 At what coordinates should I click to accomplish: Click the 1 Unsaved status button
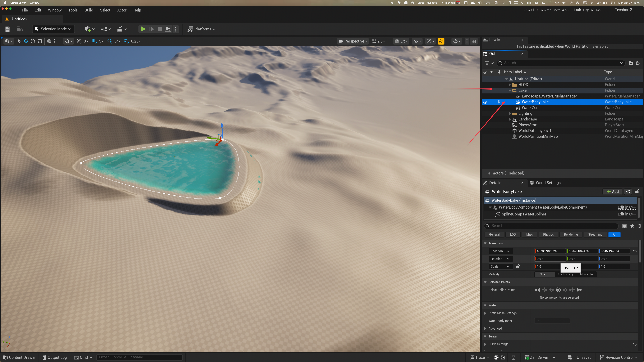coord(580,357)
